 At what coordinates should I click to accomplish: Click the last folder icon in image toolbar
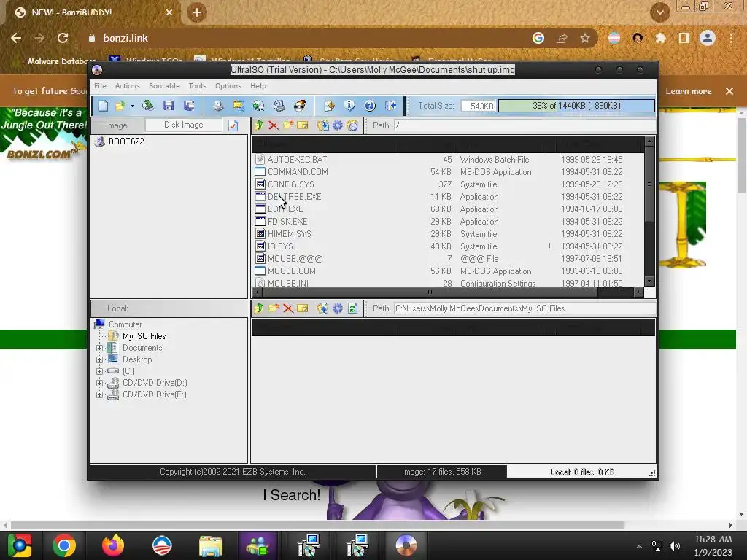(352, 125)
